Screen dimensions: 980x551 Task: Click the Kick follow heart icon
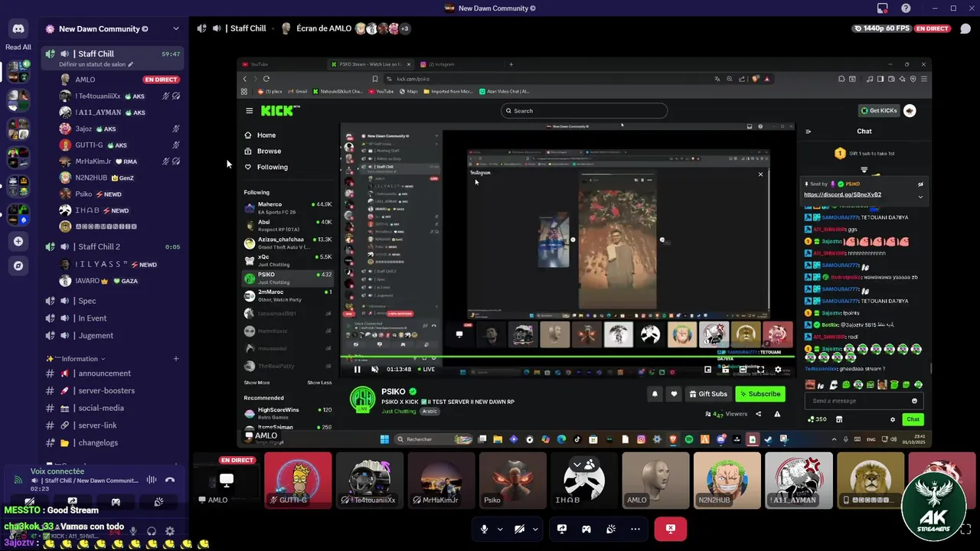click(x=674, y=394)
